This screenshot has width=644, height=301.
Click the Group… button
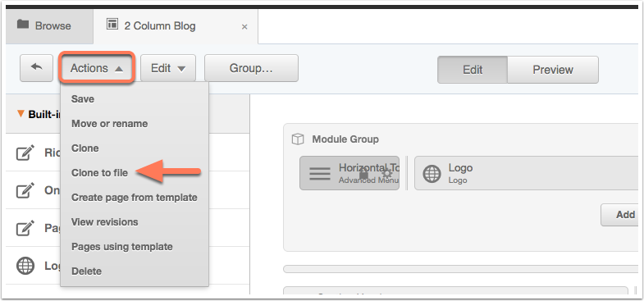click(251, 68)
